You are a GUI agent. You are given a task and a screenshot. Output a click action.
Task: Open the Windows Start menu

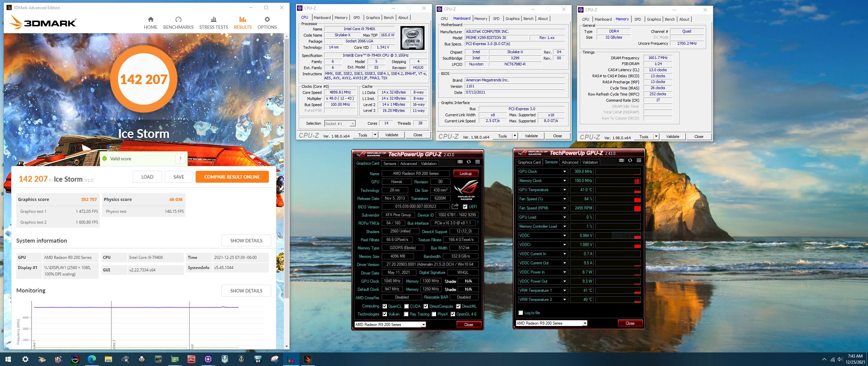click(x=8, y=359)
